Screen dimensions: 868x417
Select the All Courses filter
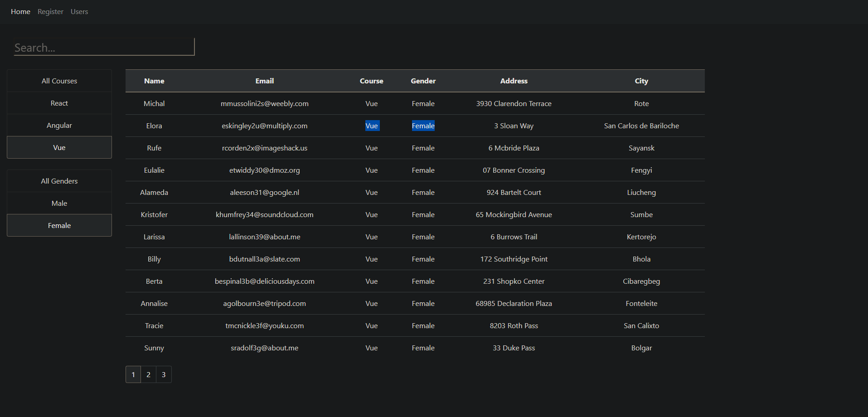tap(59, 81)
